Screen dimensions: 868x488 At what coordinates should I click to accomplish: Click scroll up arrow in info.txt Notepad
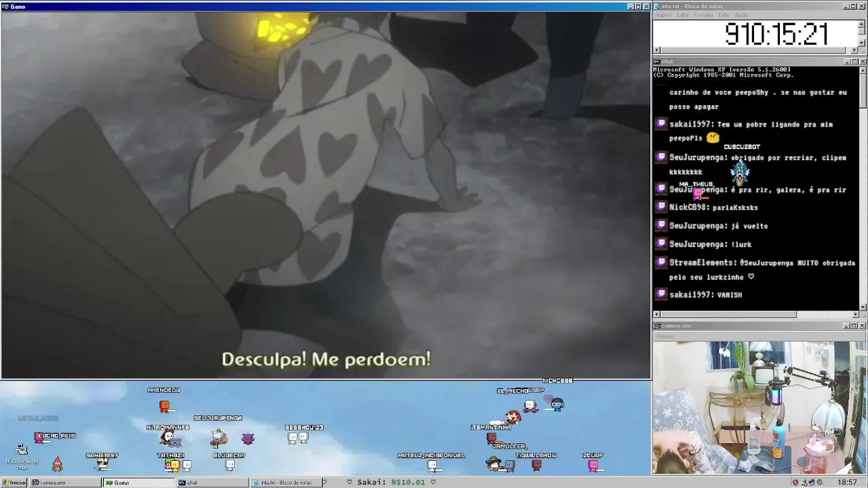point(862,24)
